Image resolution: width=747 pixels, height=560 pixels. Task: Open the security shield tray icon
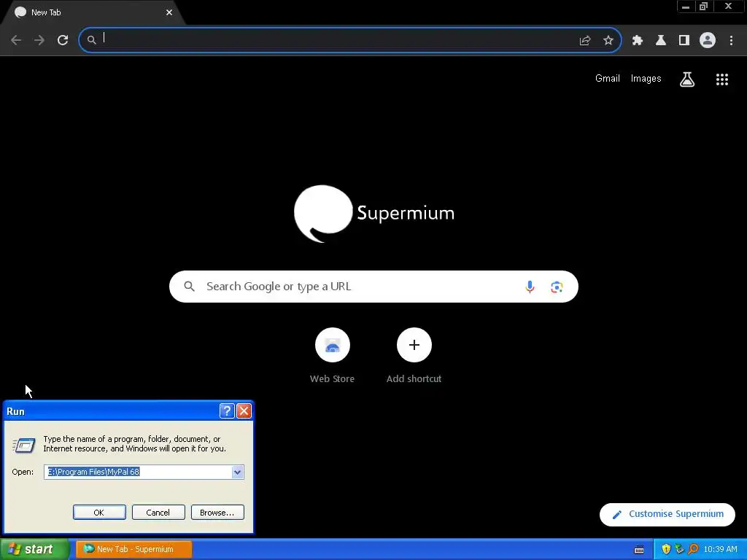coord(666,549)
